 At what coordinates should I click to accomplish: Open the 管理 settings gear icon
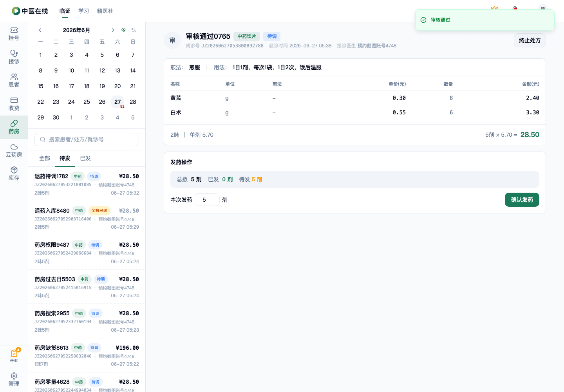click(14, 379)
